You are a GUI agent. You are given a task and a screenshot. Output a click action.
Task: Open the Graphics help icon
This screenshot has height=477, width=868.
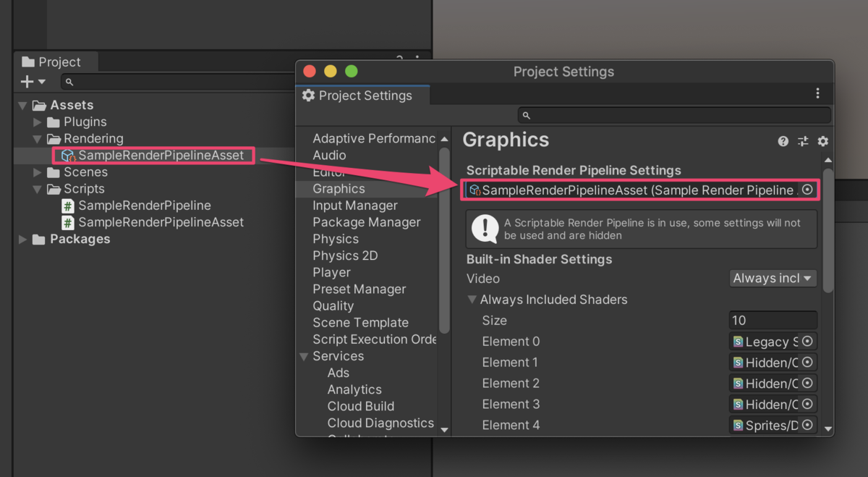[x=783, y=141]
